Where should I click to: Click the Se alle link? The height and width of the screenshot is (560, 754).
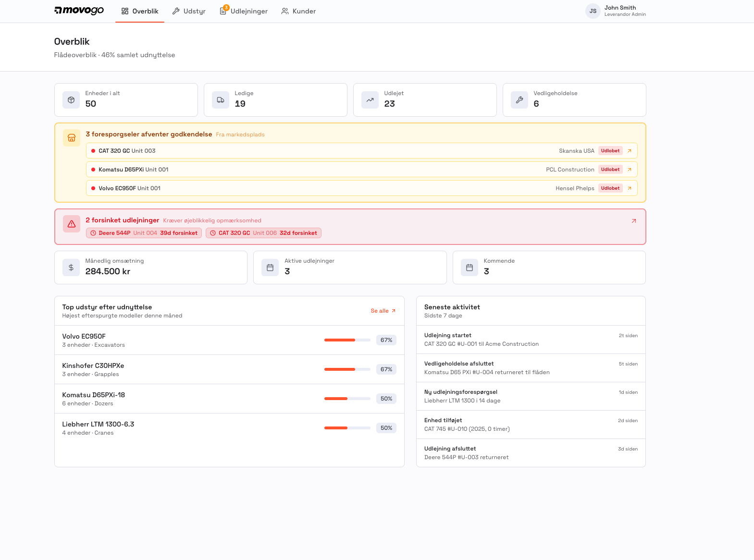[x=383, y=311]
